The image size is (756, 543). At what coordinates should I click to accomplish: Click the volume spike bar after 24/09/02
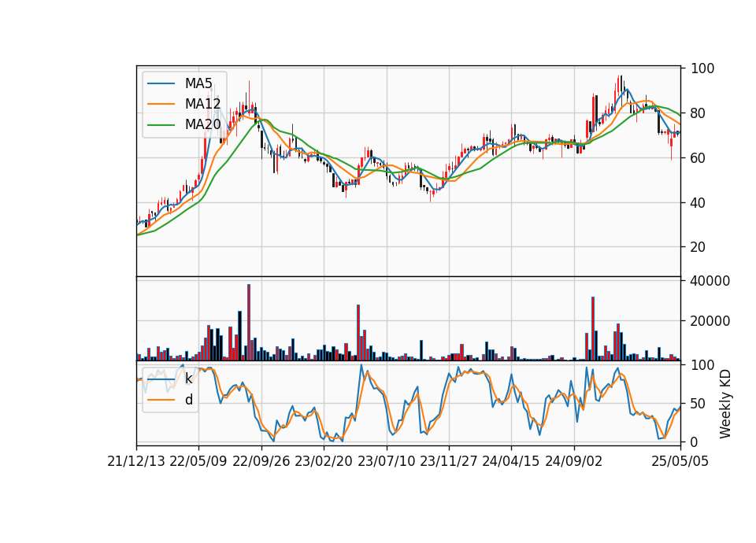593,329
